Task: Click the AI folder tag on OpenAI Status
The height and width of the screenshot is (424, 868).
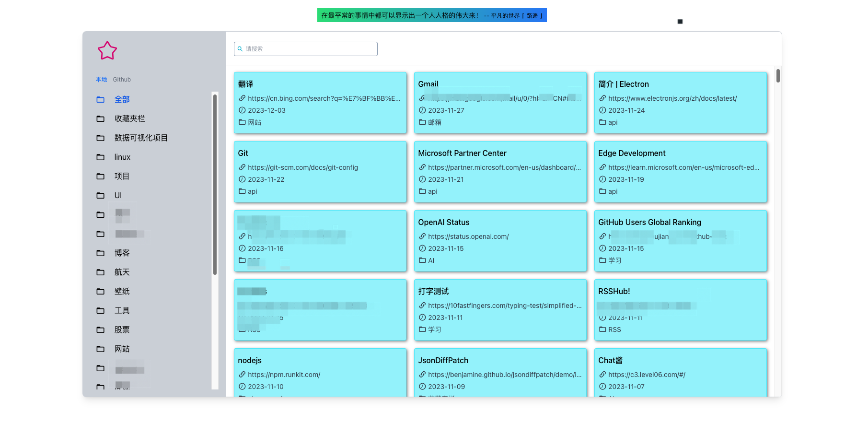Action: [431, 260]
